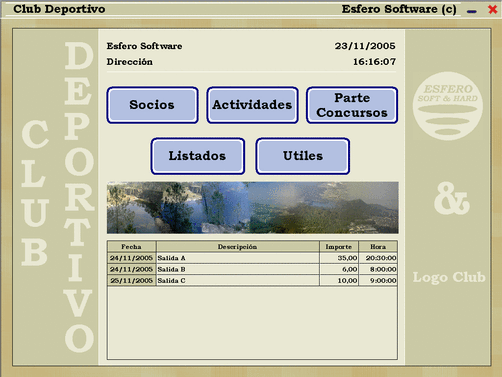502x377 pixels.
Task: Click the Importe column header
Action: 339,247
